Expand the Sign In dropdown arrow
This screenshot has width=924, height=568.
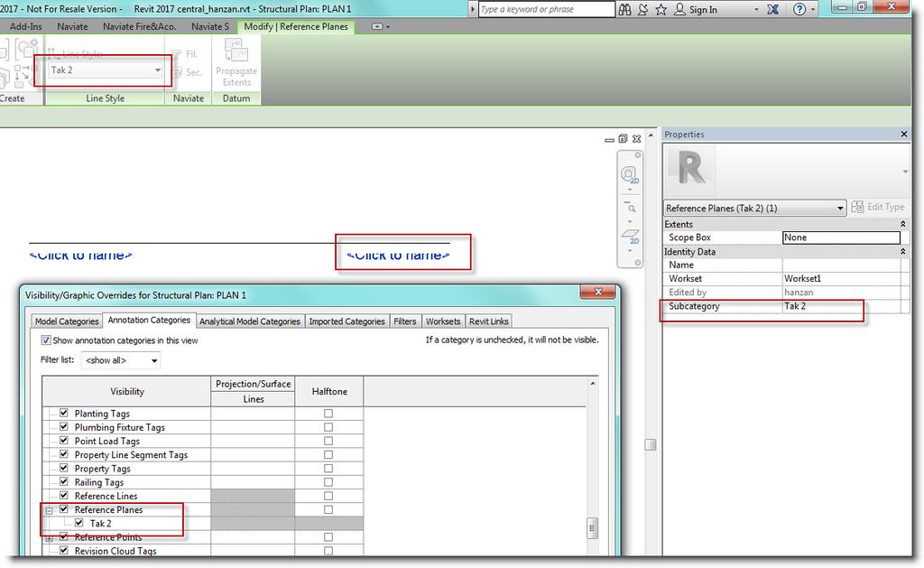tap(756, 10)
